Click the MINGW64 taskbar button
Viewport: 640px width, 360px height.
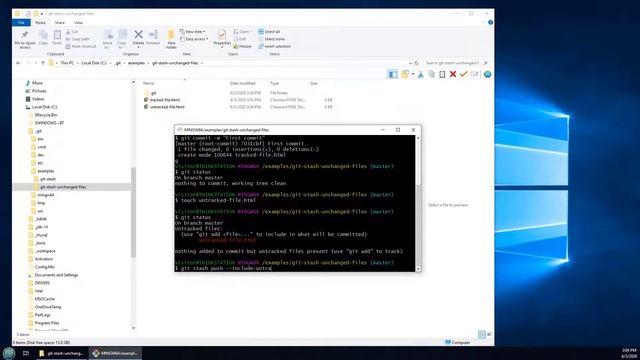[116, 353]
